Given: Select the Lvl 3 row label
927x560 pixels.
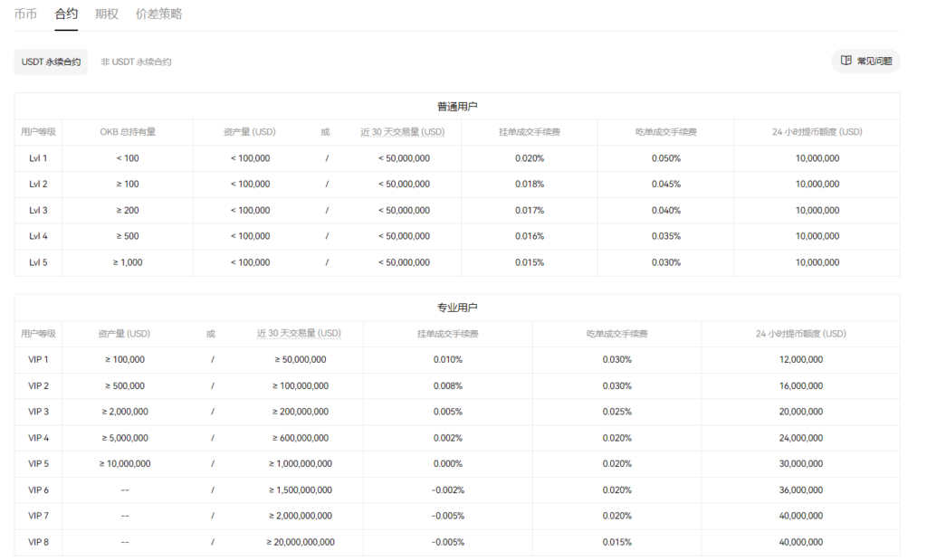Looking at the screenshot, I should [38, 210].
